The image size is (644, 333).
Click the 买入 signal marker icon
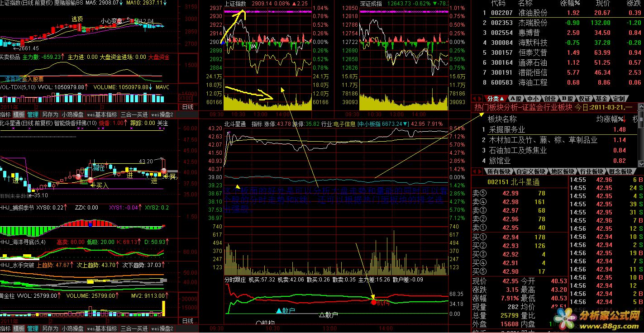coord(91,181)
